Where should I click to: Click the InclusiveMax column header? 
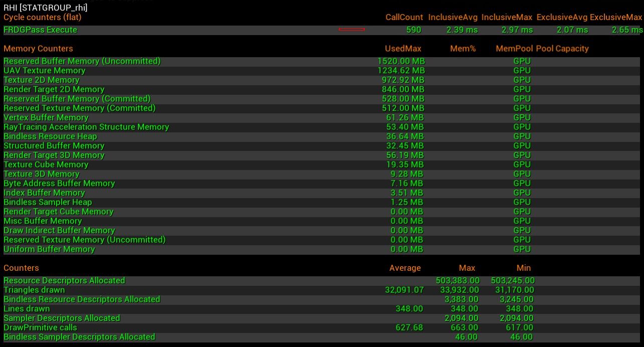(x=507, y=17)
